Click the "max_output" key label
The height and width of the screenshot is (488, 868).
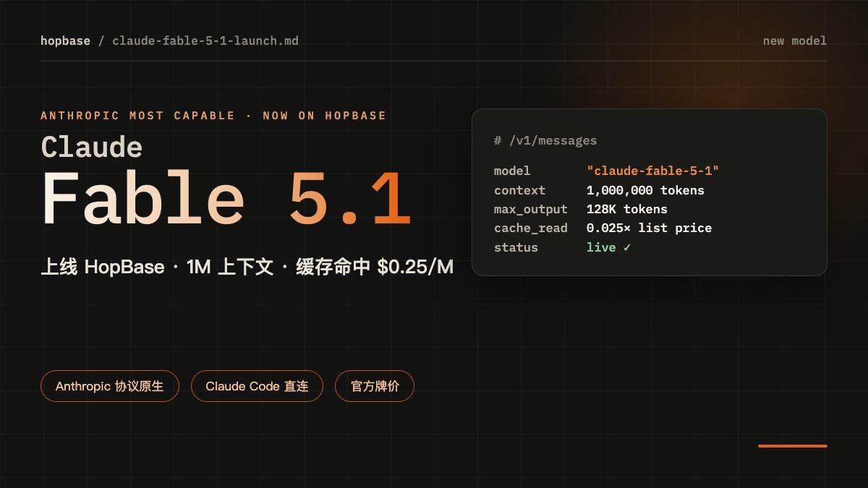[x=531, y=209]
